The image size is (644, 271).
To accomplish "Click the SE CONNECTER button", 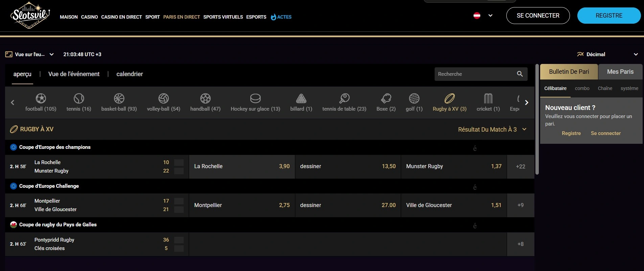I will (538, 16).
